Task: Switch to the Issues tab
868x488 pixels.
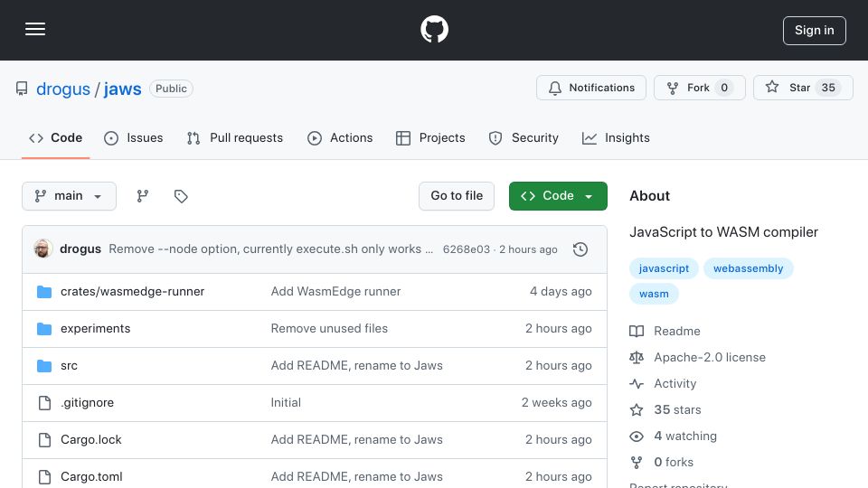Action: 134,137
